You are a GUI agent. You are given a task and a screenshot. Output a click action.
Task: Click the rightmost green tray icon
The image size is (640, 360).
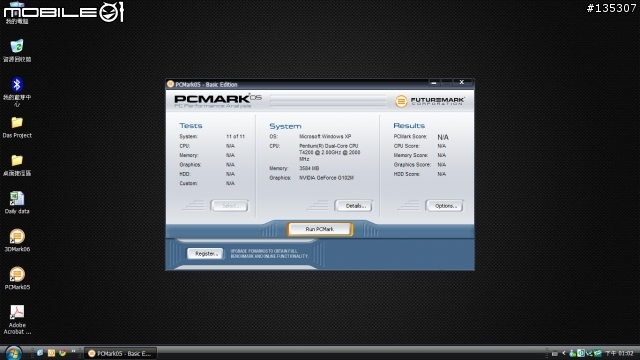point(598,353)
